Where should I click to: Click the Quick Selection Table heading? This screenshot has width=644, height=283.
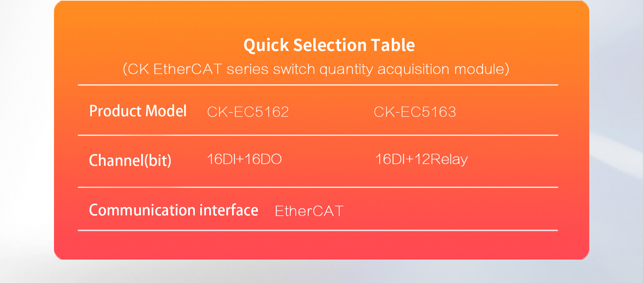click(329, 46)
